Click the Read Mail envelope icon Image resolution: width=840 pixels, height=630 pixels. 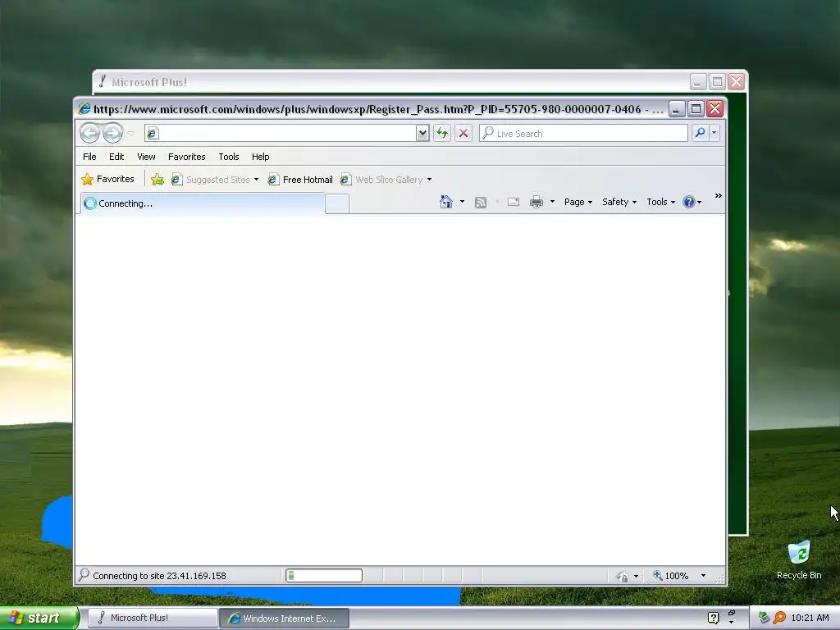click(514, 202)
